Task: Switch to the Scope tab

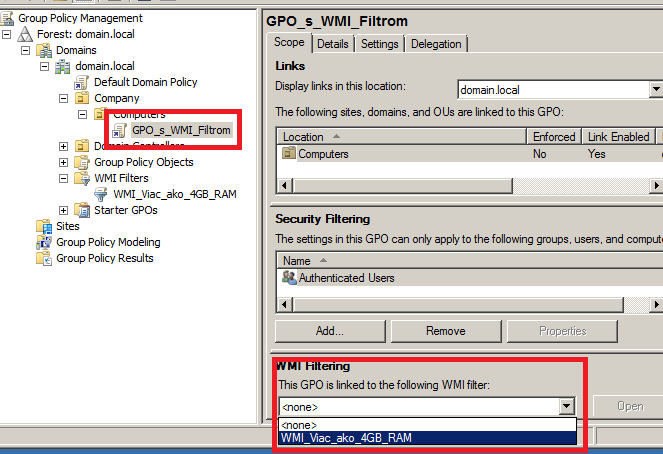Action: [x=289, y=42]
